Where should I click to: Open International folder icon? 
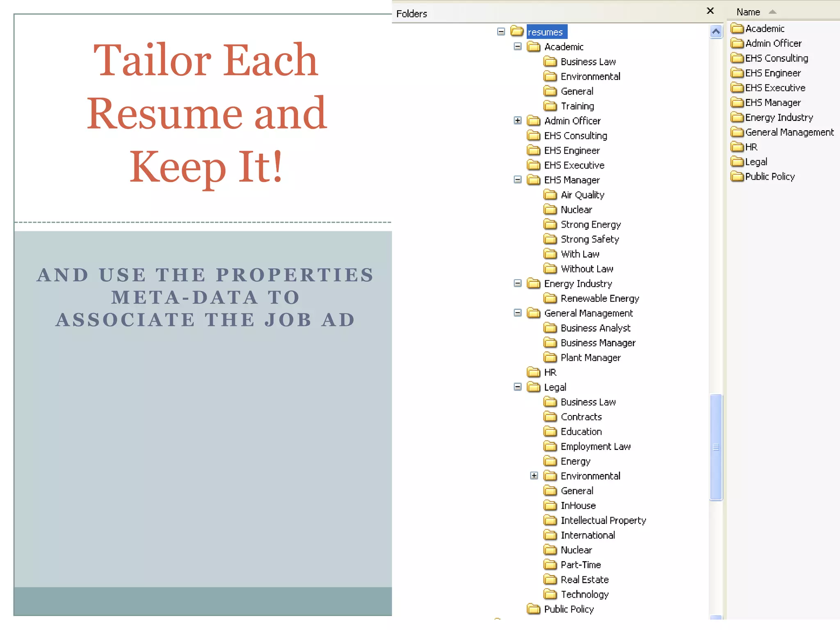tap(550, 535)
